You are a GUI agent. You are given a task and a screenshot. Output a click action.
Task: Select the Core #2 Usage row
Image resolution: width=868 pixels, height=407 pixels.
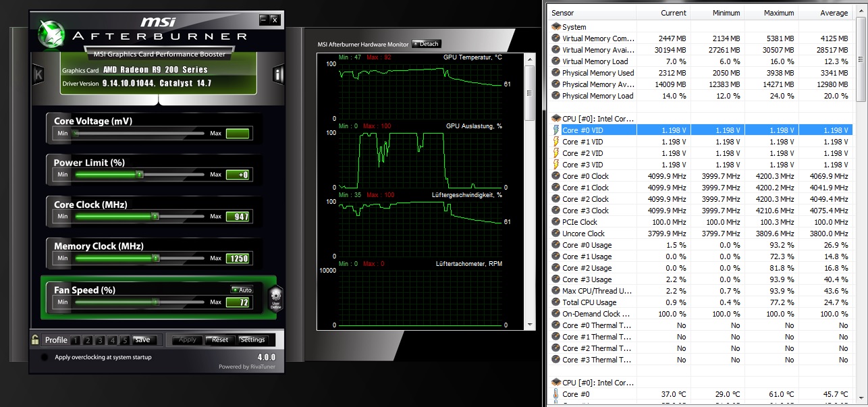(701, 268)
